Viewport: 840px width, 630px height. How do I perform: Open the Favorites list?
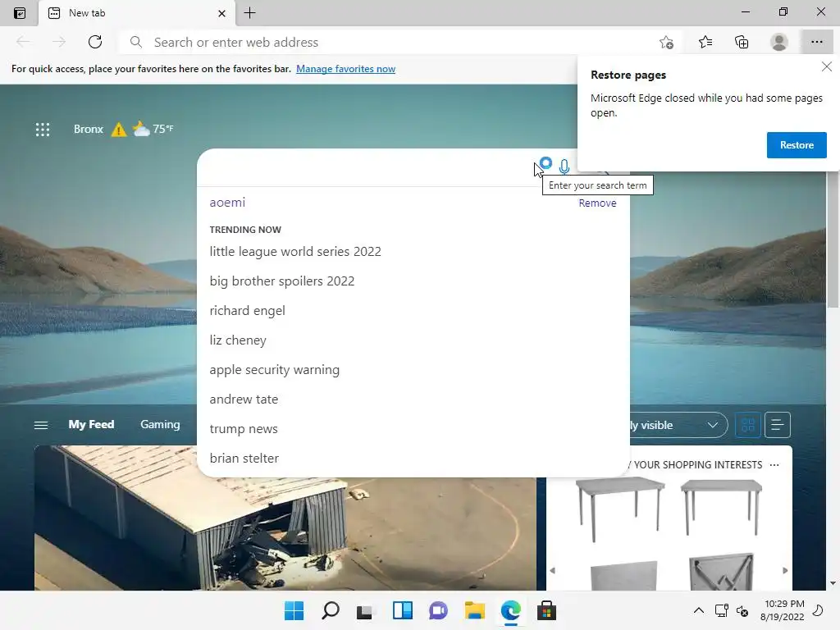click(705, 42)
